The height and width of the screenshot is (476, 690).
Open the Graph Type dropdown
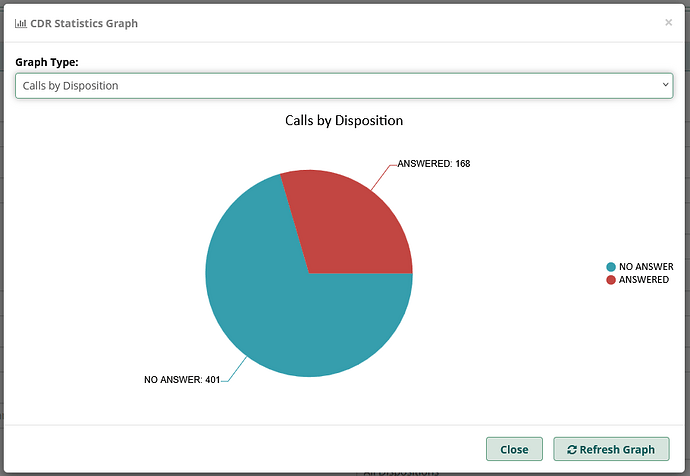coord(344,86)
